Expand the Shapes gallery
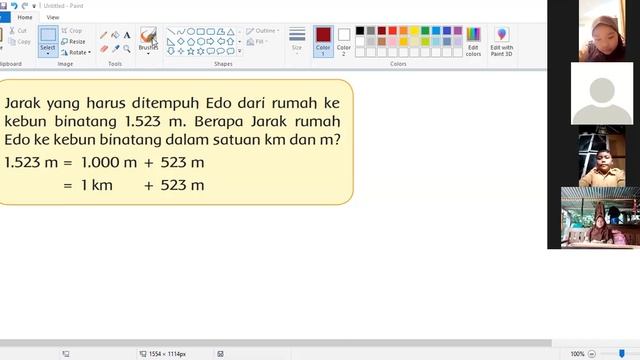Screen dimensions: 640x360 [x=240, y=51]
